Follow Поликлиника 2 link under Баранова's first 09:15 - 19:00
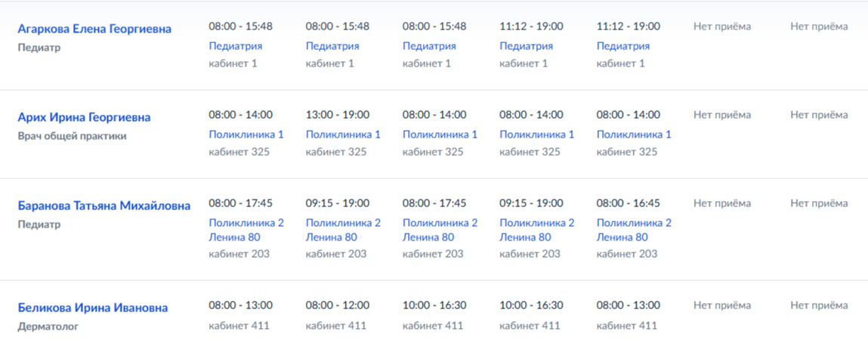This screenshot has height=353, width=868. coord(343,223)
